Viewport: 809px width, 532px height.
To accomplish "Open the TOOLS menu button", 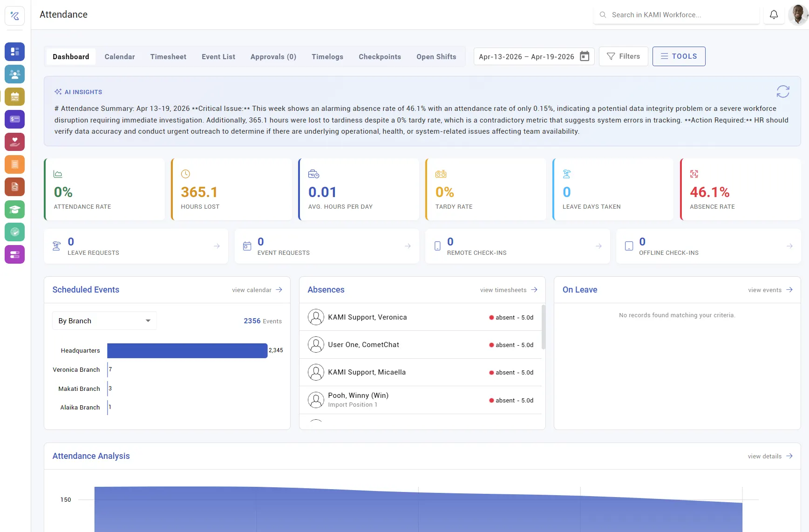I will click(679, 56).
